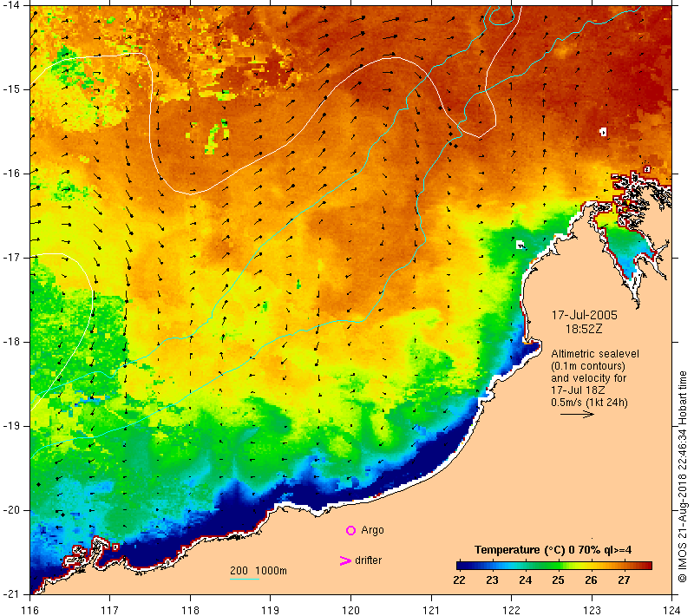Click the latitude axis label -18
The width and height of the screenshot is (694, 616).
[10, 342]
